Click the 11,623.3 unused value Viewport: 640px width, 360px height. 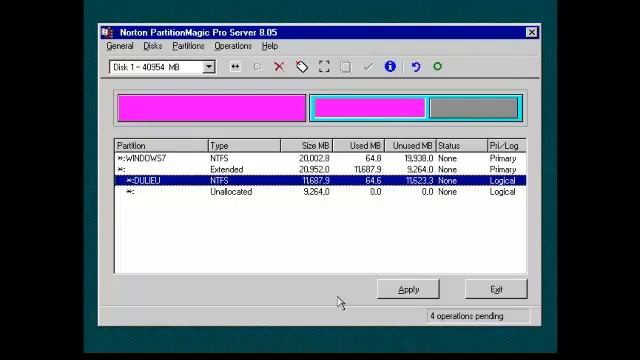(x=419, y=180)
